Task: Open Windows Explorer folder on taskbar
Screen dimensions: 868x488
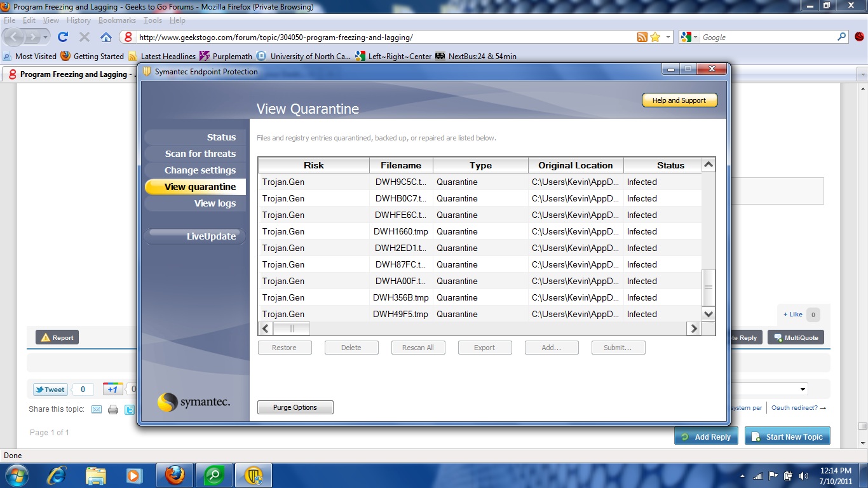Action: click(x=96, y=475)
